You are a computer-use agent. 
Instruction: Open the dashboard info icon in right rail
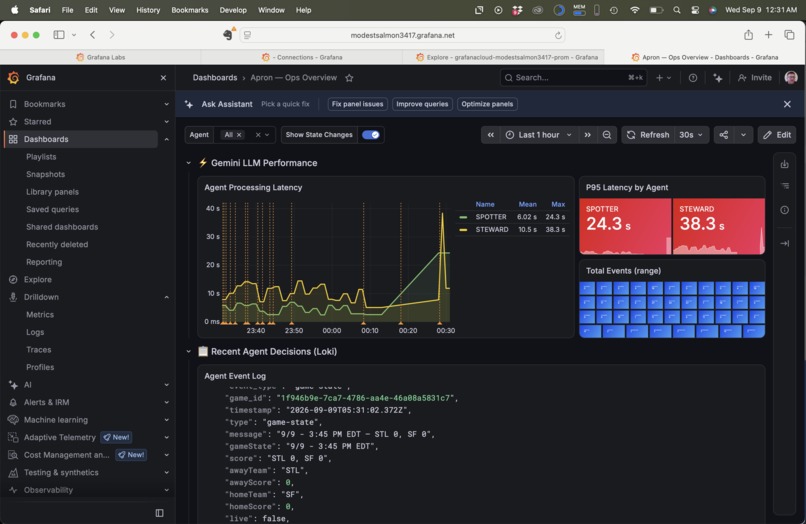[784, 210]
